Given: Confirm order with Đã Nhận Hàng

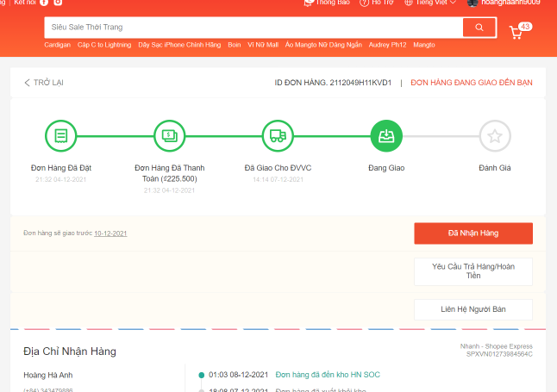Looking at the screenshot, I should tap(473, 233).
